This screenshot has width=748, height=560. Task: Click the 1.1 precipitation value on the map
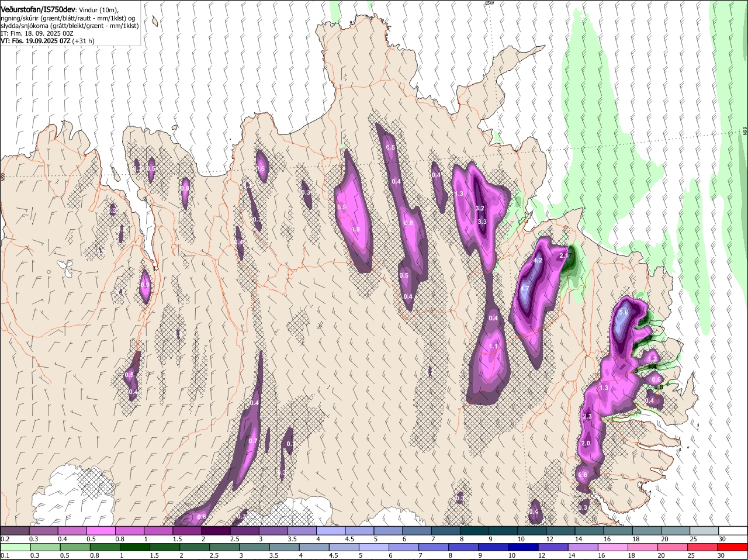point(493,346)
